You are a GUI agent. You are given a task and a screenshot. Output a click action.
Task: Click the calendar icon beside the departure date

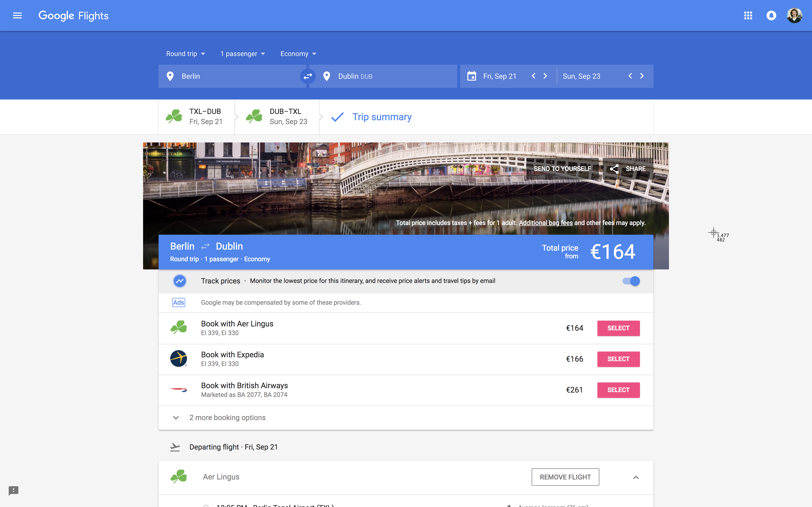click(472, 76)
